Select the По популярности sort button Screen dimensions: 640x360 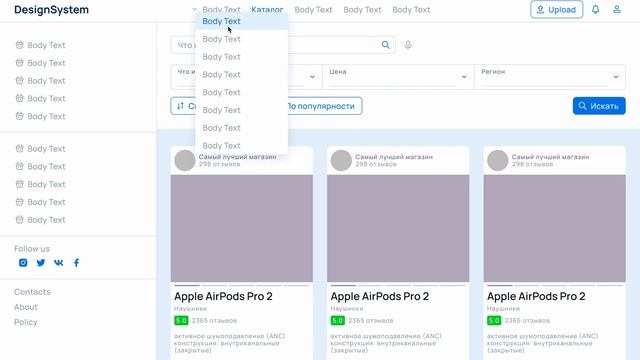click(320, 106)
